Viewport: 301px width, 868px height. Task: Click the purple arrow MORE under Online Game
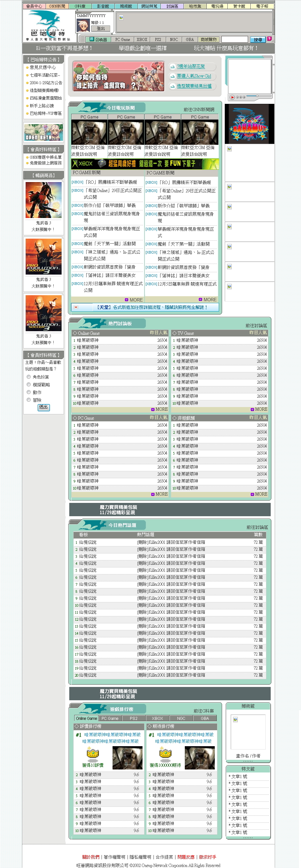click(x=159, y=409)
